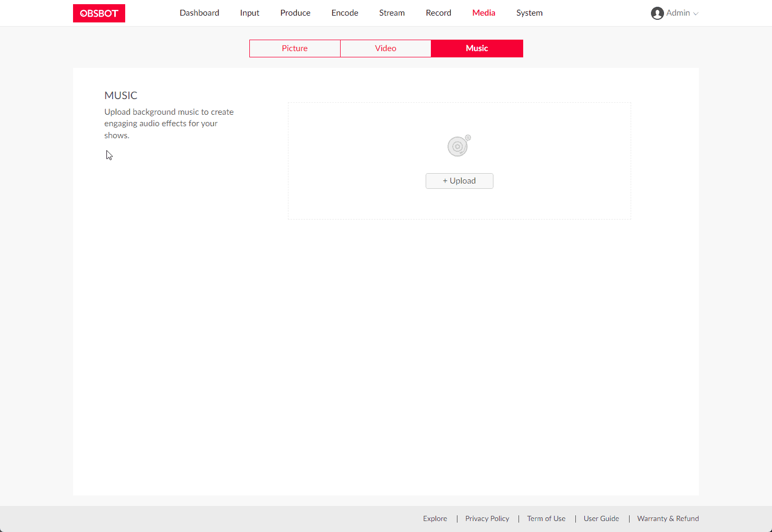
Task: Visit the User Guide link
Action: coord(601,518)
